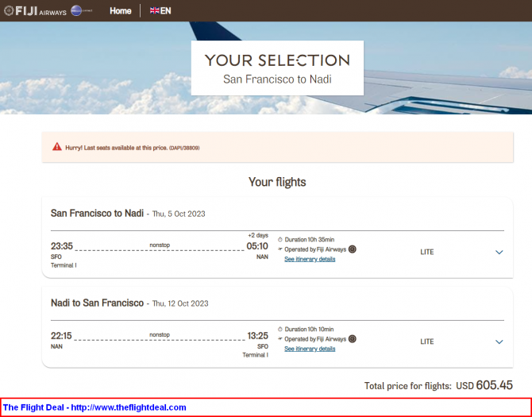Click plane icon beside return Operated by
Viewport: 532px width, 417px height.
pyautogui.click(x=280, y=338)
